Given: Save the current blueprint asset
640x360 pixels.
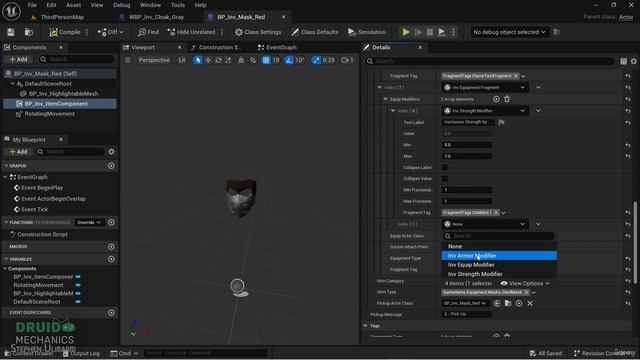Looking at the screenshot, I should (11, 32).
